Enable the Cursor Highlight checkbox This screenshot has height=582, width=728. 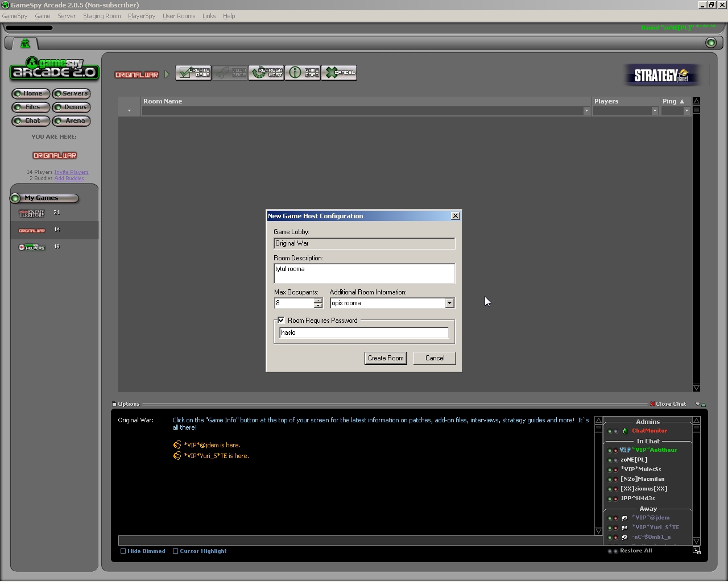coord(175,551)
